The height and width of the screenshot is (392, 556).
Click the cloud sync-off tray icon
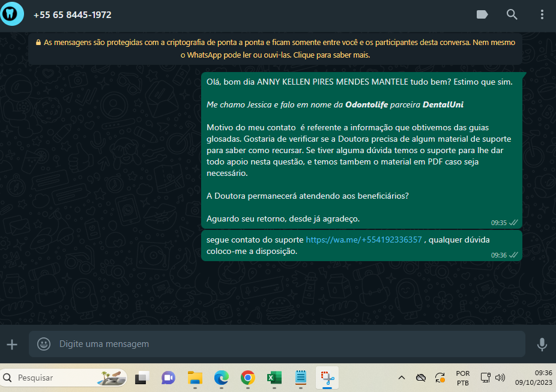420,378
